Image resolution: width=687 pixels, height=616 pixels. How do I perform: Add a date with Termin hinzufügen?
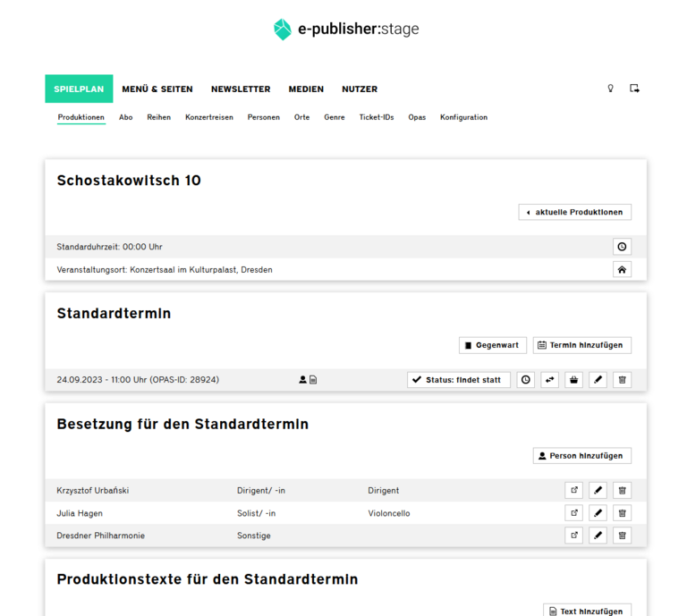coord(581,345)
